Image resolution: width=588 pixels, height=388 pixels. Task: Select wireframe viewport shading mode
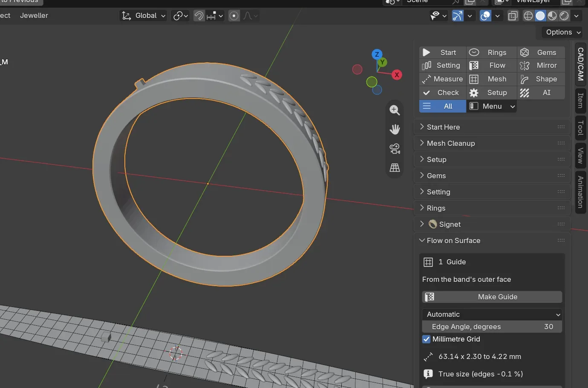click(x=528, y=16)
